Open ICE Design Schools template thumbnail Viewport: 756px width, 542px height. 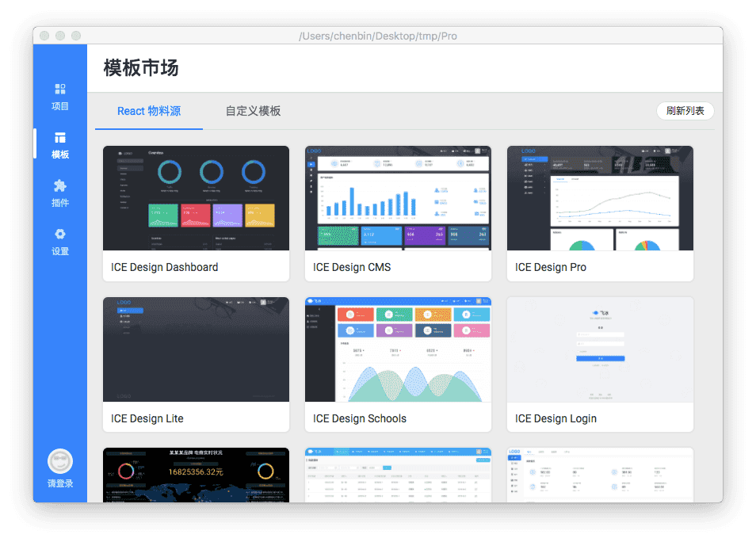pyautogui.click(x=399, y=349)
